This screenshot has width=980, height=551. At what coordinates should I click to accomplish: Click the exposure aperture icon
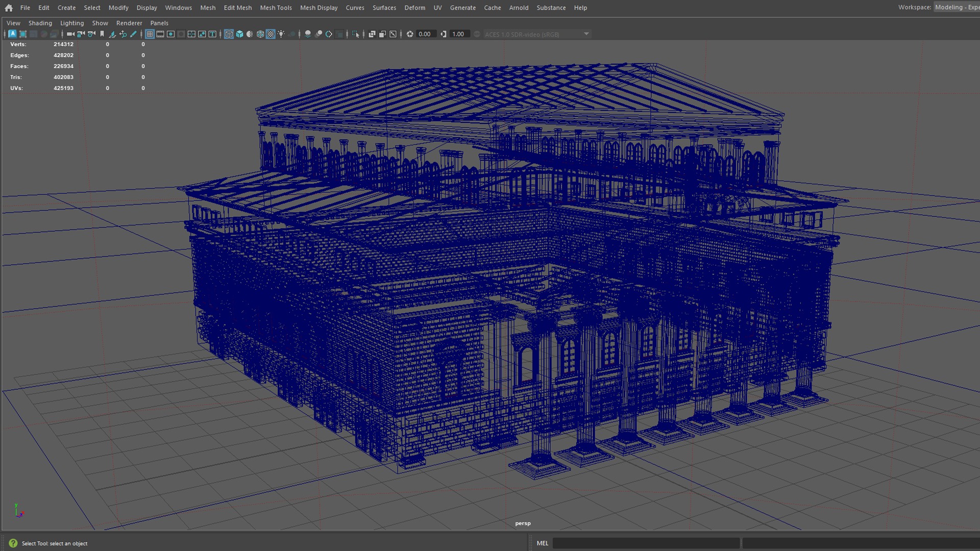[409, 34]
